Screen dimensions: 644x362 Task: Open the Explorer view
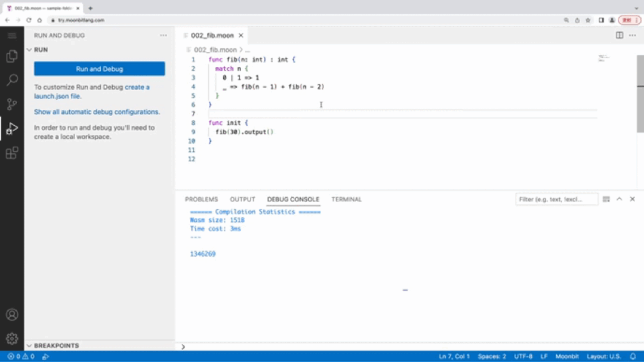tap(12, 56)
